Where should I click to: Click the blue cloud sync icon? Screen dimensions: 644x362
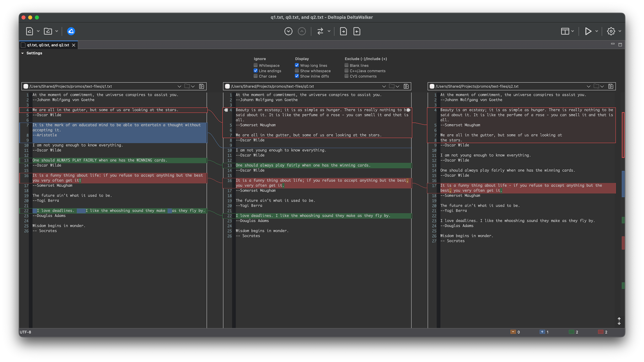pos(71,31)
